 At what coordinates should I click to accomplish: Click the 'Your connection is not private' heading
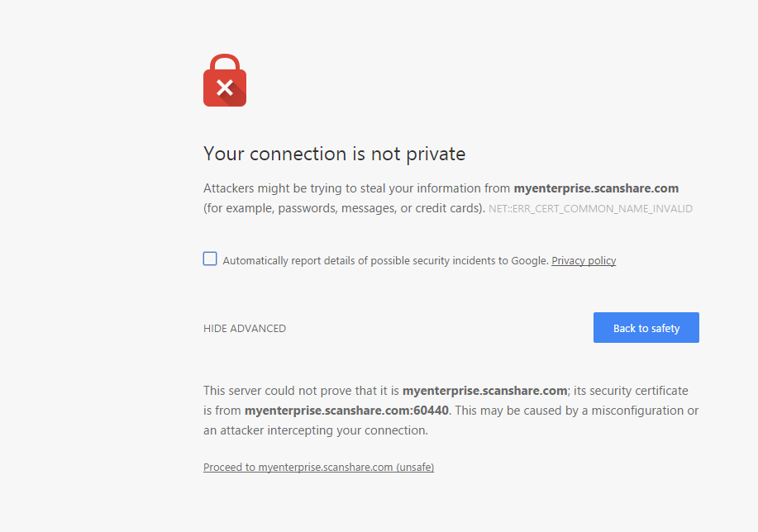(334, 154)
